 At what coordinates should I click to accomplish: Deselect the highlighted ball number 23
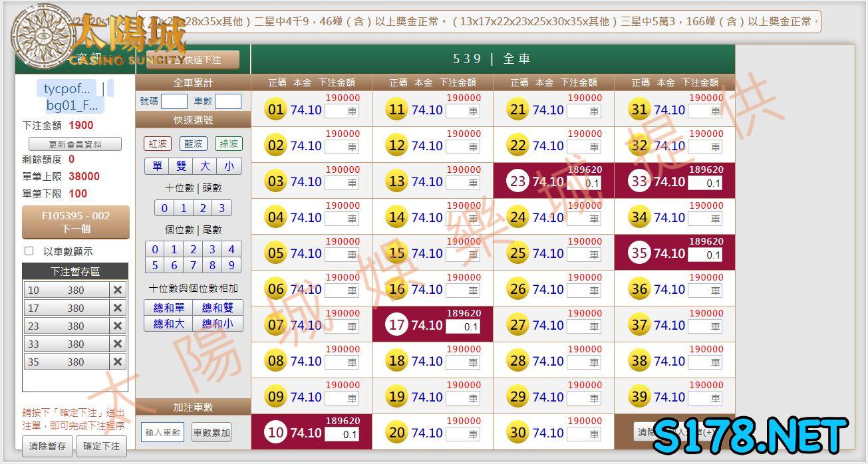[517, 181]
